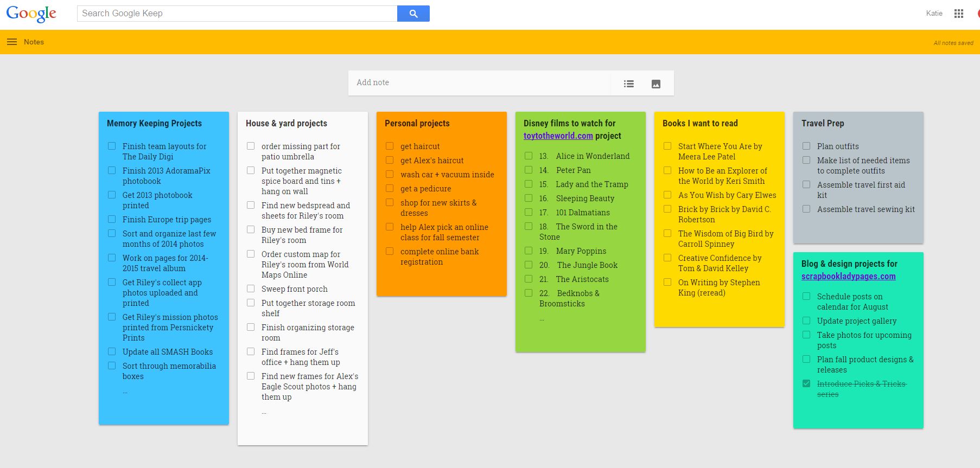This screenshot has width=980, height=468.
Task: Click 'Disney films to watch for' title
Action: [x=569, y=124]
